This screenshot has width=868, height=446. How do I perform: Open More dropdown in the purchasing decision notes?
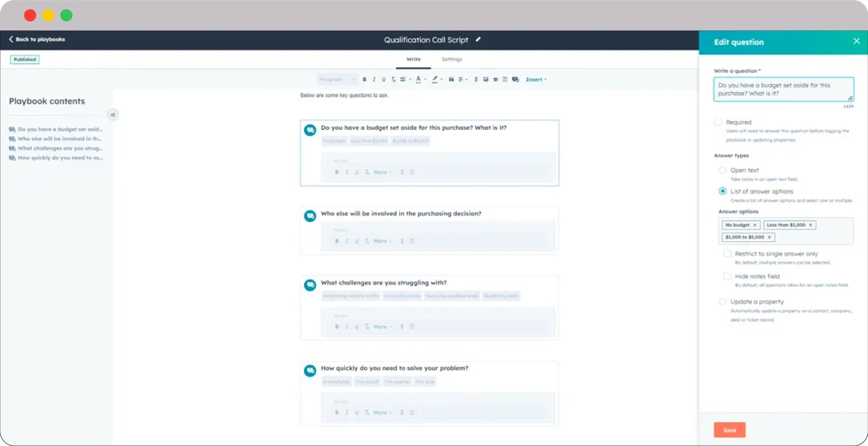coord(382,241)
